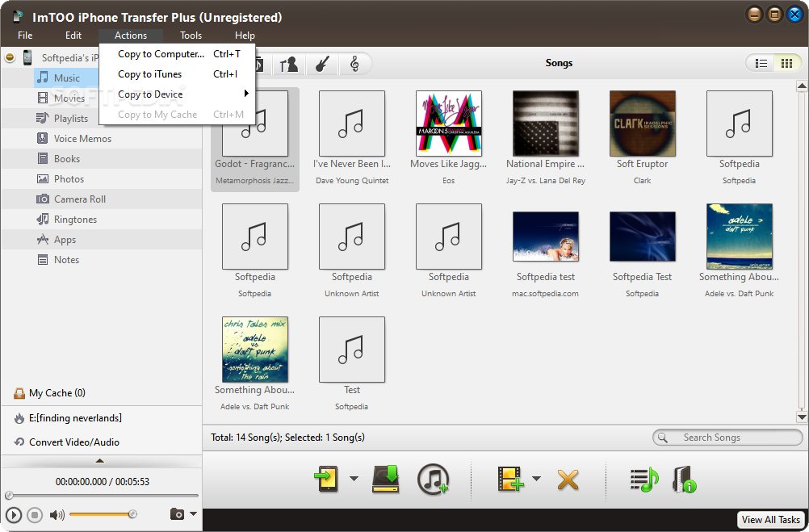Expand the player panel with up arrow

click(x=100, y=460)
